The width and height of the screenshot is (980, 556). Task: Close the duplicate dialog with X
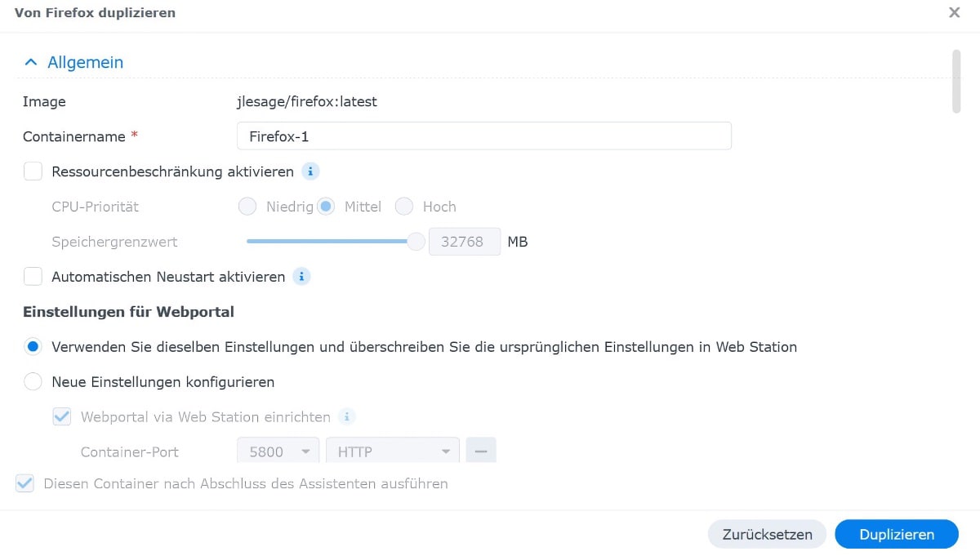954,13
